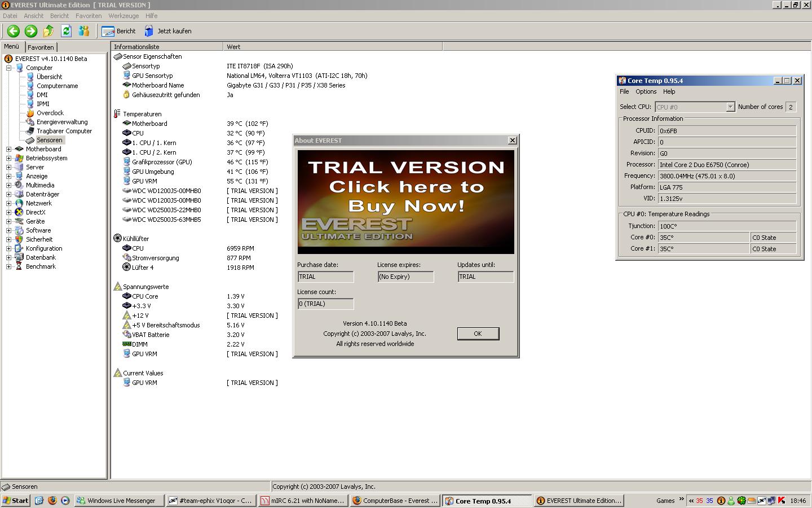The image size is (812, 508).
Task: Click the Sicherheit shield icon in tree
Action: point(19,239)
